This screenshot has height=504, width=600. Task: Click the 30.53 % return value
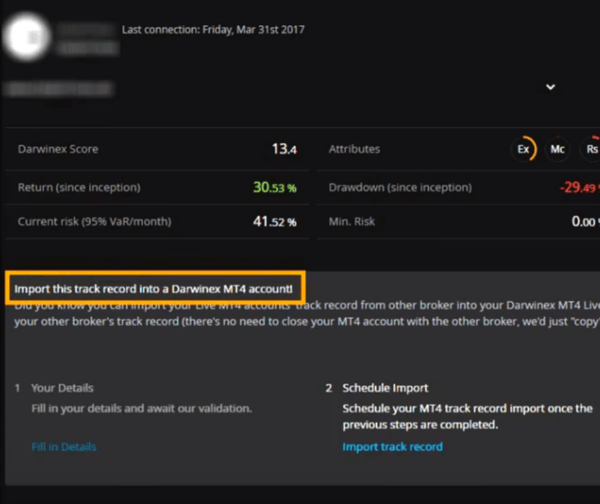(x=275, y=188)
